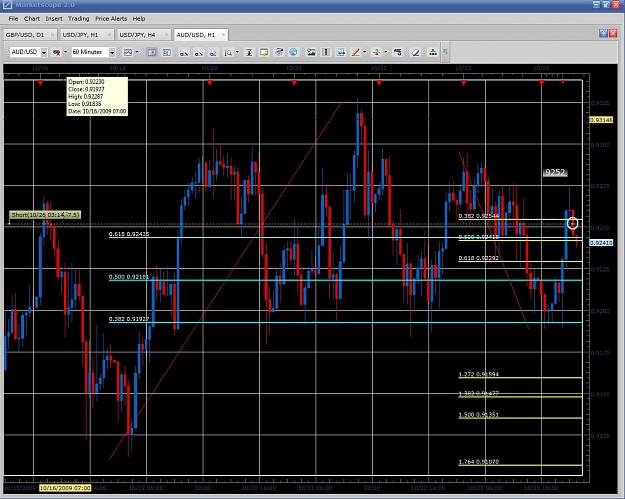Select the vertical line tool

point(326,52)
